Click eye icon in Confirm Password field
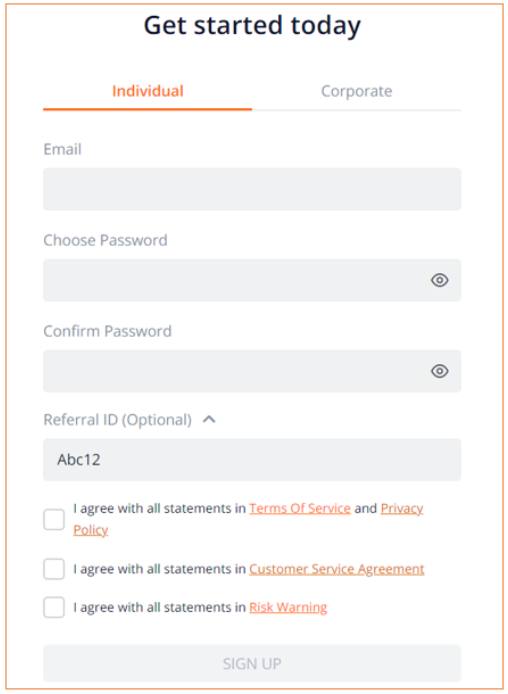This screenshot has width=508, height=694. [x=439, y=371]
